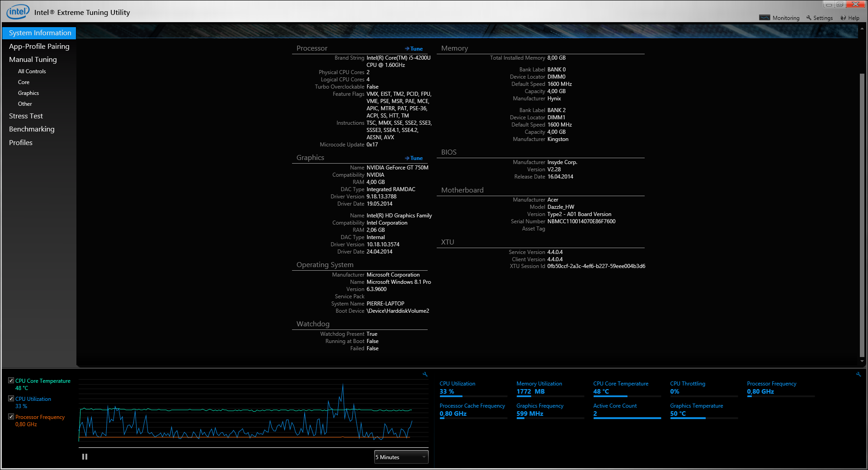Click the Hynix manufacturer value

click(554, 99)
